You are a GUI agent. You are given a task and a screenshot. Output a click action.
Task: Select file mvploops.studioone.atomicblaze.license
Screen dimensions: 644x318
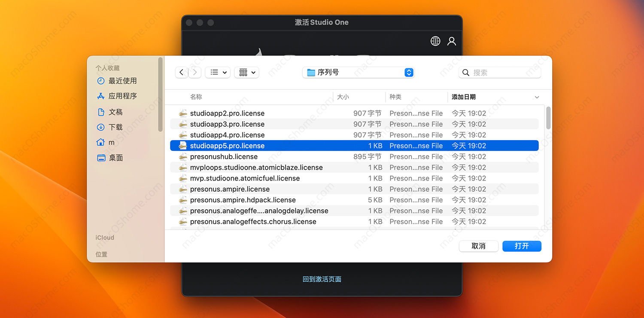coord(354,168)
